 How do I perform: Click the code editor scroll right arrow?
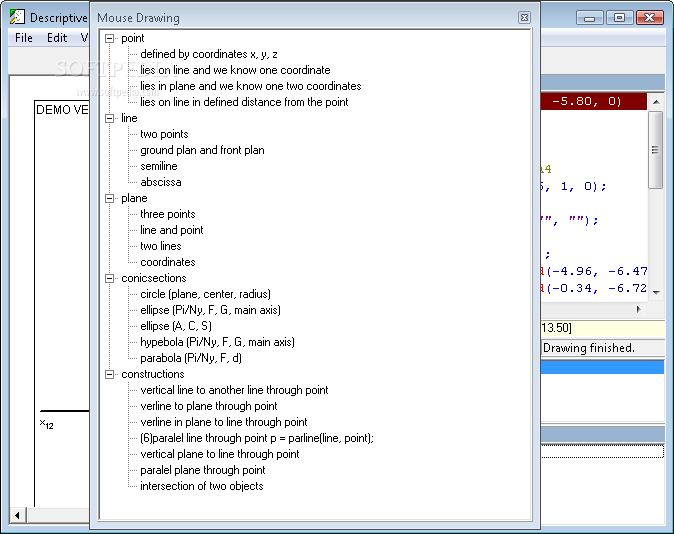tap(638, 309)
